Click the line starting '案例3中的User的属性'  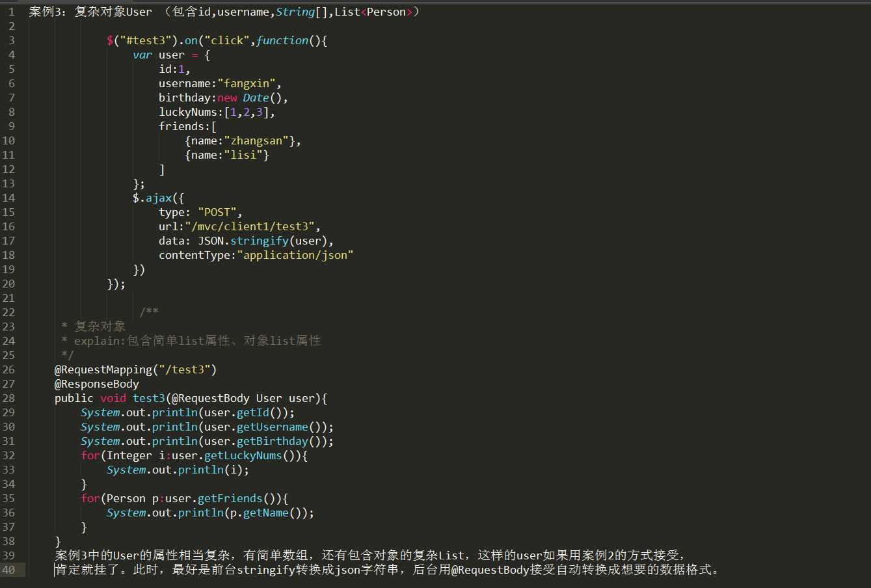pos(369,555)
